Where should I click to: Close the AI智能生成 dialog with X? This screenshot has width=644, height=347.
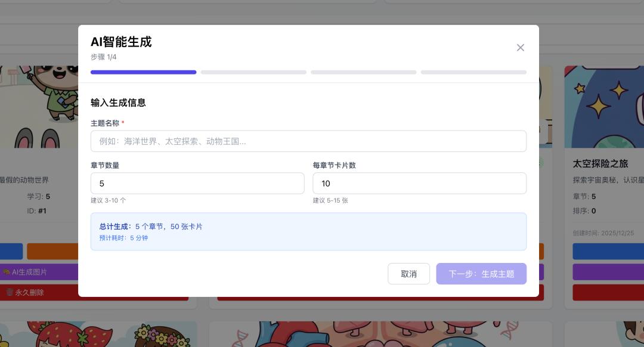click(x=520, y=48)
